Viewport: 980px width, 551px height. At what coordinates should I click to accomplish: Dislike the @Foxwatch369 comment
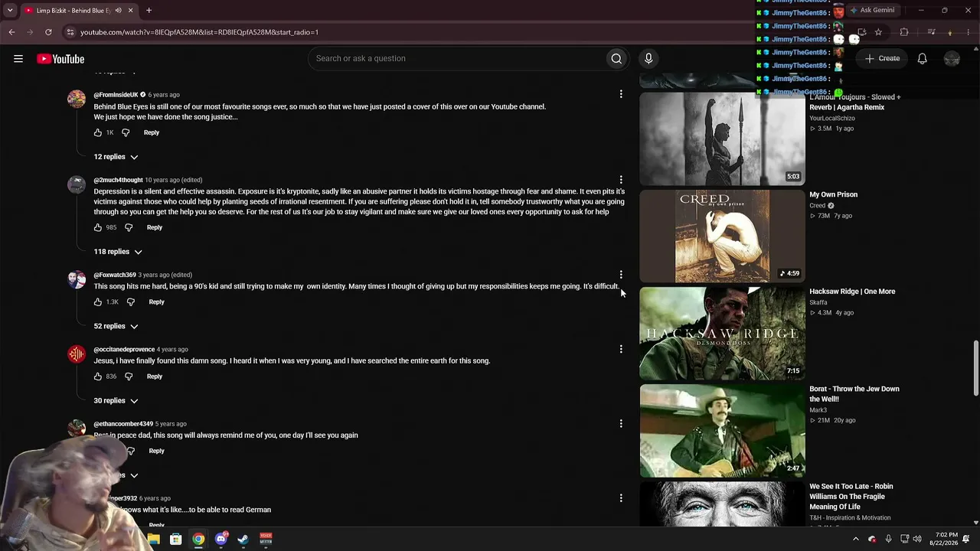(x=131, y=302)
